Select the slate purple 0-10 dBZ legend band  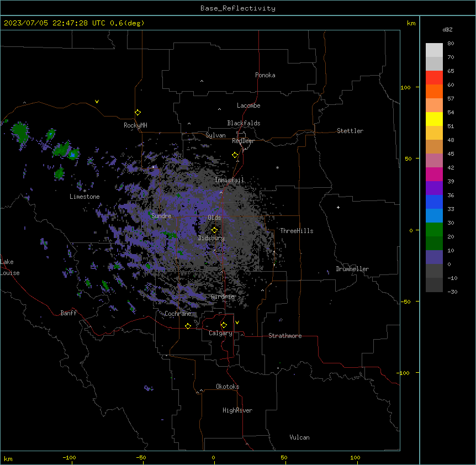pyautogui.click(x=434, y=257)
